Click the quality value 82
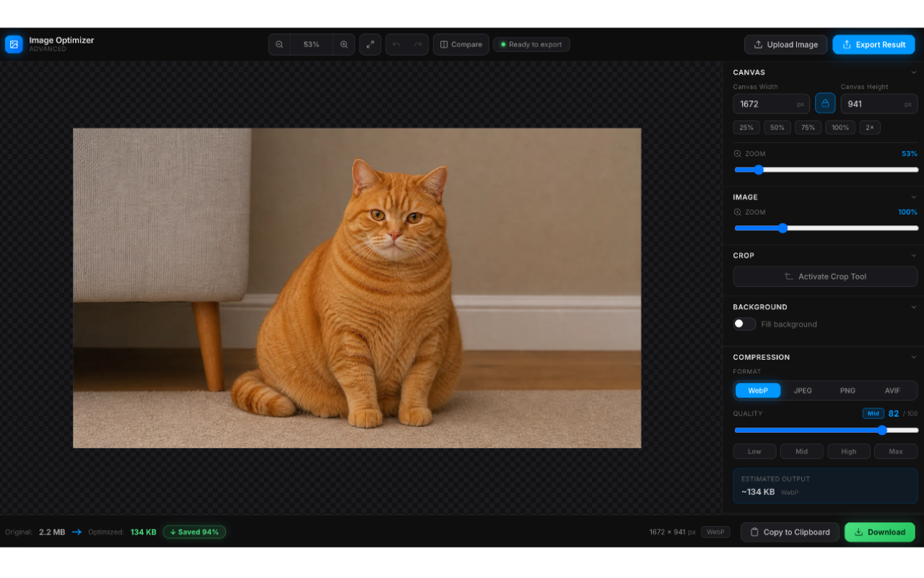The image size is (924, 578). 894,413
